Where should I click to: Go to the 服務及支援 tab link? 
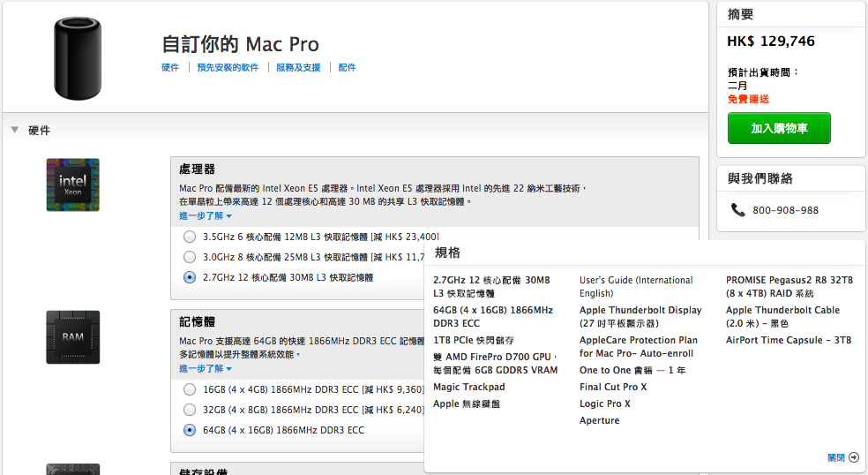pyautogui.click(x=298, y=68)
